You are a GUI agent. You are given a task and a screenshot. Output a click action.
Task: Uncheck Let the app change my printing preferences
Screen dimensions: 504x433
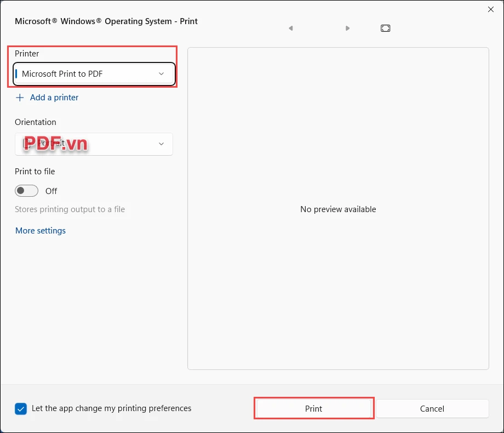pos(21,409)
